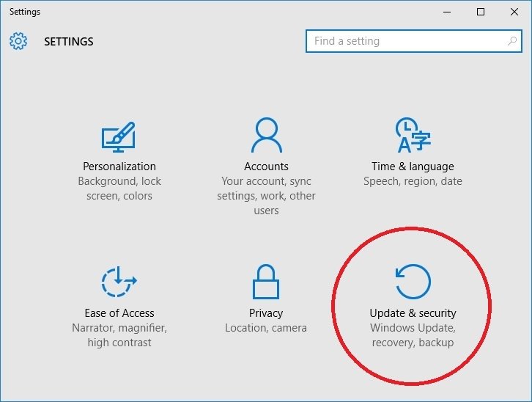Click 'Location, camera' description text
The image size is (532, 402).
[x=266, y=328]
